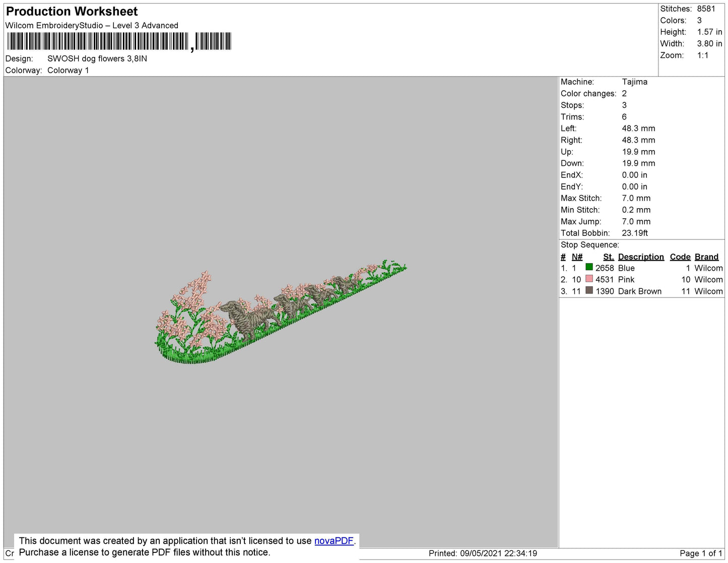Click the Machine value 'Tajima'
The height and width of the screenshot is (563, 728).
[634, 82]
